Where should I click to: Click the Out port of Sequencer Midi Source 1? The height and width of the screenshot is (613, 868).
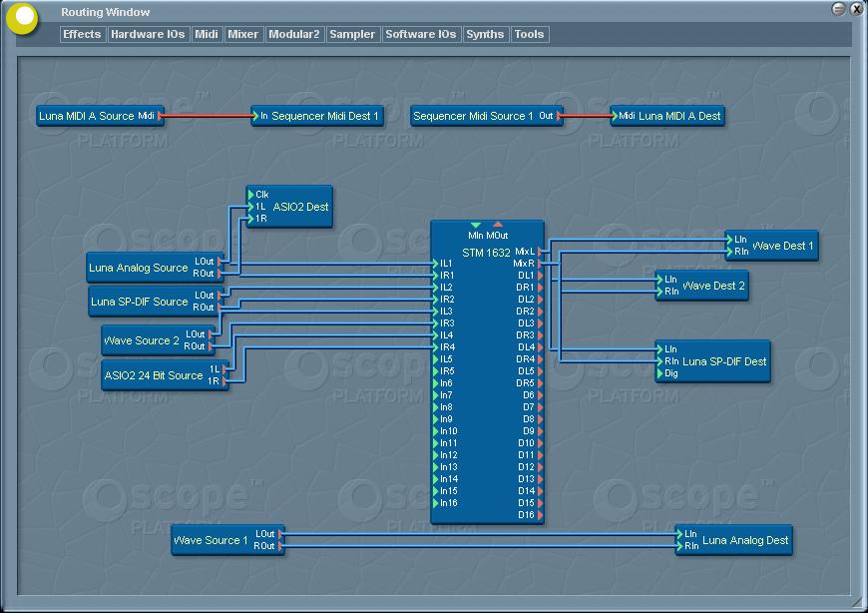(x=559, y=116)
